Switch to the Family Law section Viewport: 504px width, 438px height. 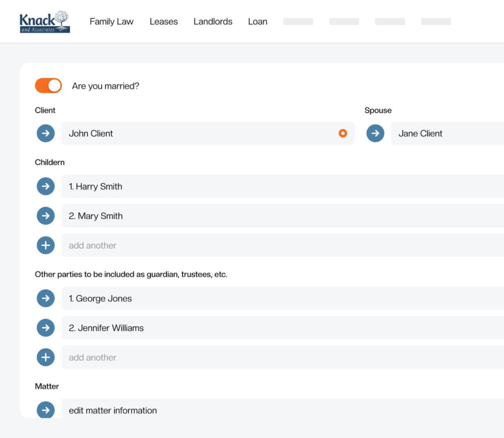click(x=111, y=21)
